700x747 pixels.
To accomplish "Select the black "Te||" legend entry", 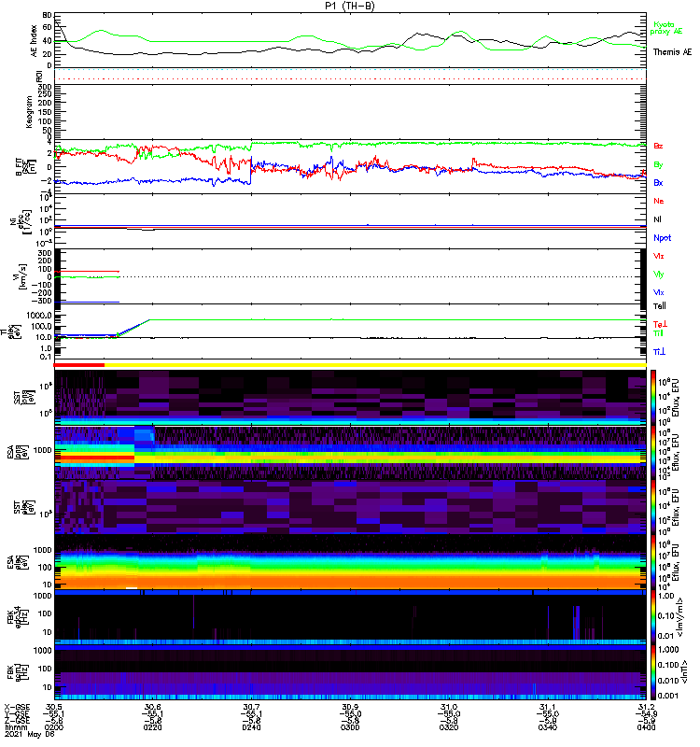I will coord(660,306).
